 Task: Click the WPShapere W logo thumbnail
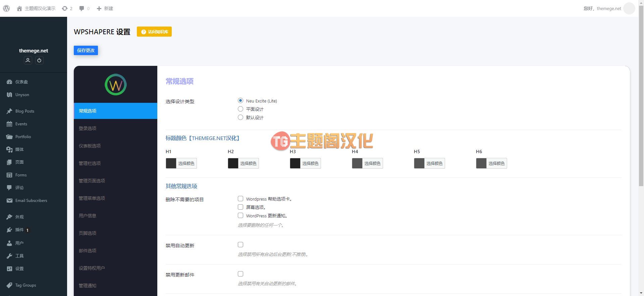[115, 85]
